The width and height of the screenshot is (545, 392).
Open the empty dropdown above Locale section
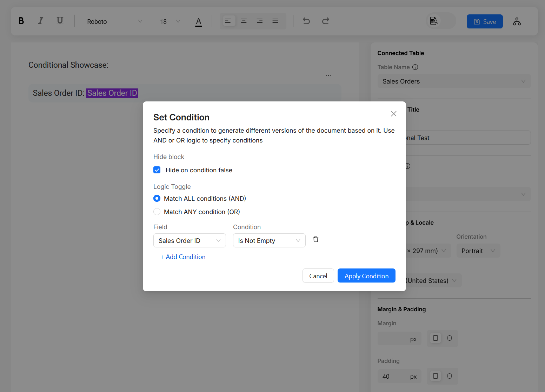point(468,194)
